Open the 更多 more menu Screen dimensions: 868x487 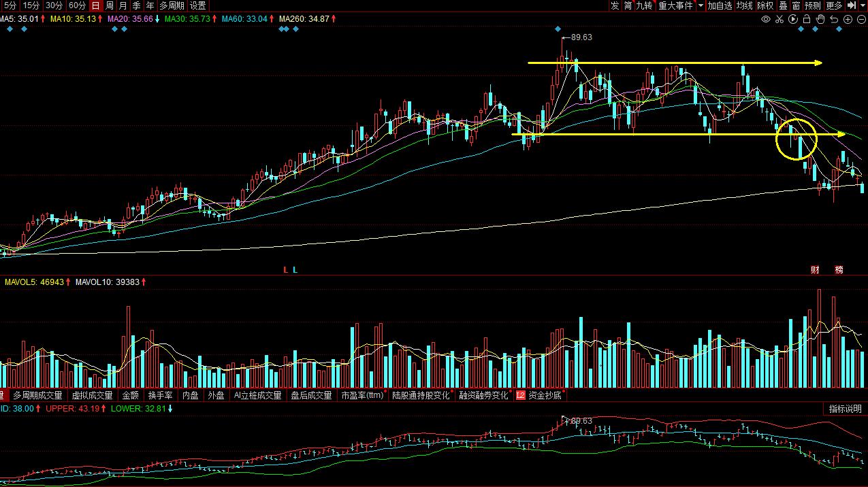(x=835, y=5)
